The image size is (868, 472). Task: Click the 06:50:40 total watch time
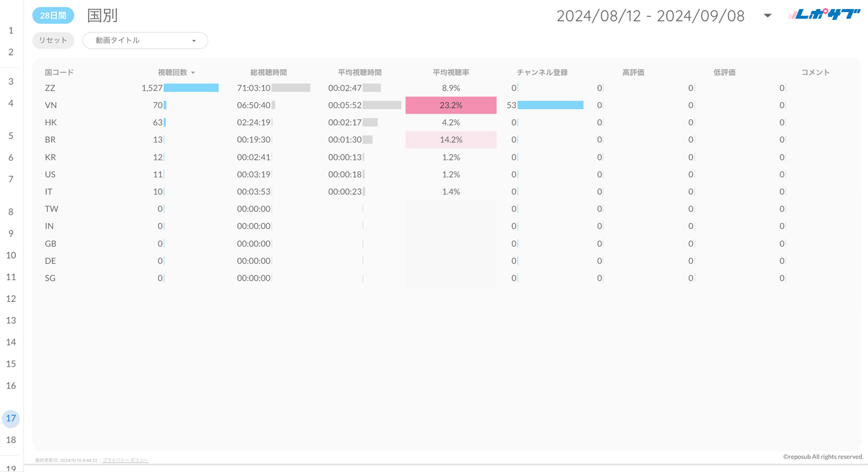tap(253, 105)
